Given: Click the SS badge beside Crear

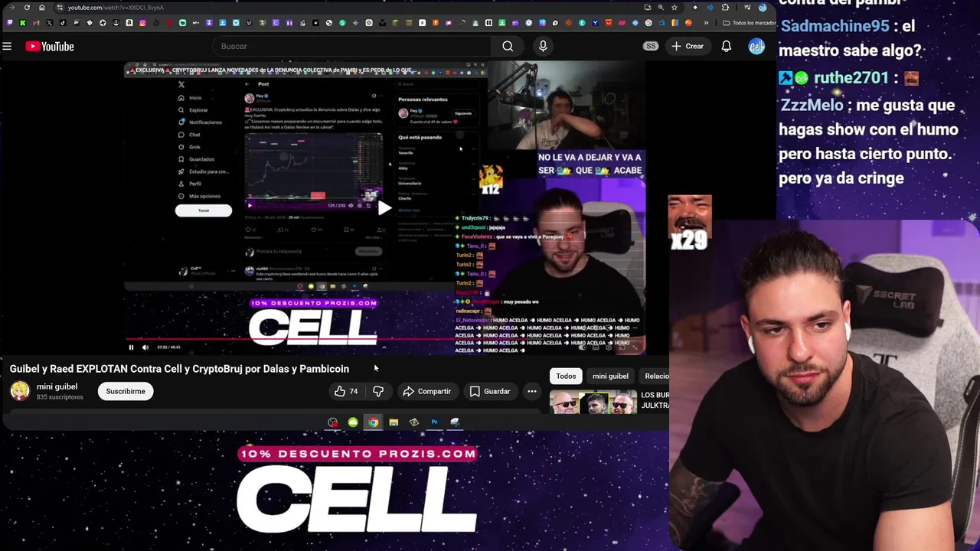Looking at the screenshot, I should coord(651,47).
